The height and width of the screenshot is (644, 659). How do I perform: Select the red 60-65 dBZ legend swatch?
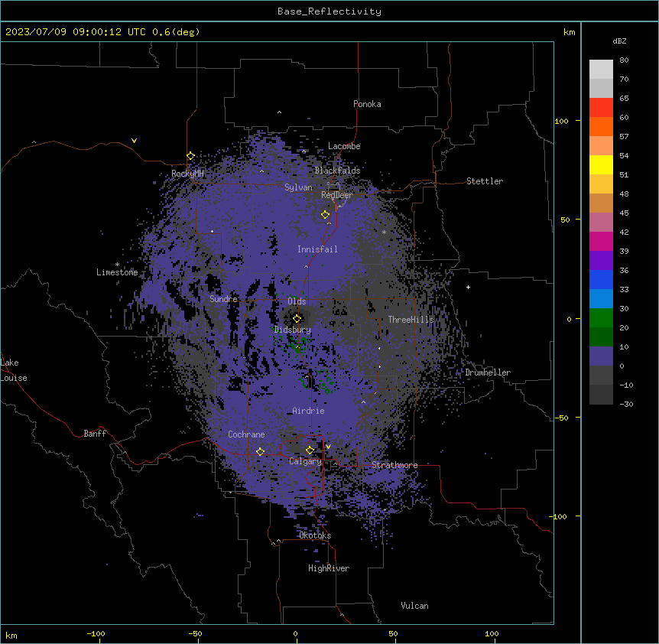[601, 107]
